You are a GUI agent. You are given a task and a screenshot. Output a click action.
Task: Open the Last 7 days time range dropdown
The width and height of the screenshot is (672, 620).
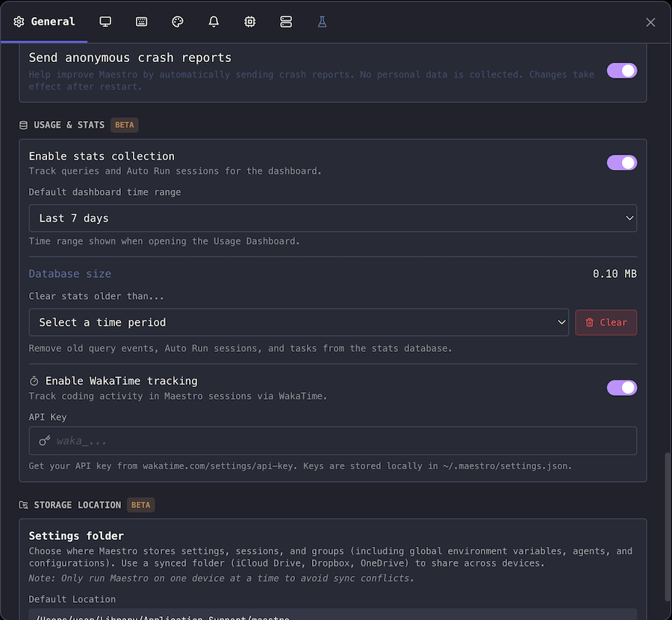click(332, 218)
